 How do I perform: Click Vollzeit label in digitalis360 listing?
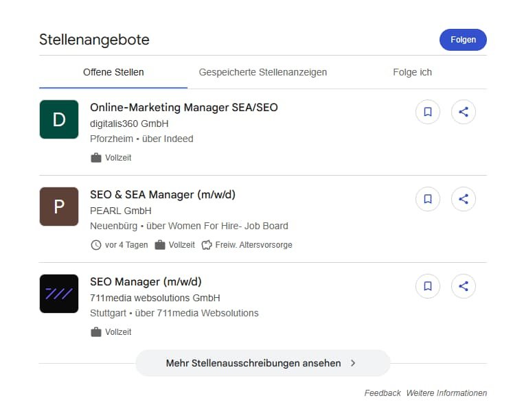[x=118, y=158]
